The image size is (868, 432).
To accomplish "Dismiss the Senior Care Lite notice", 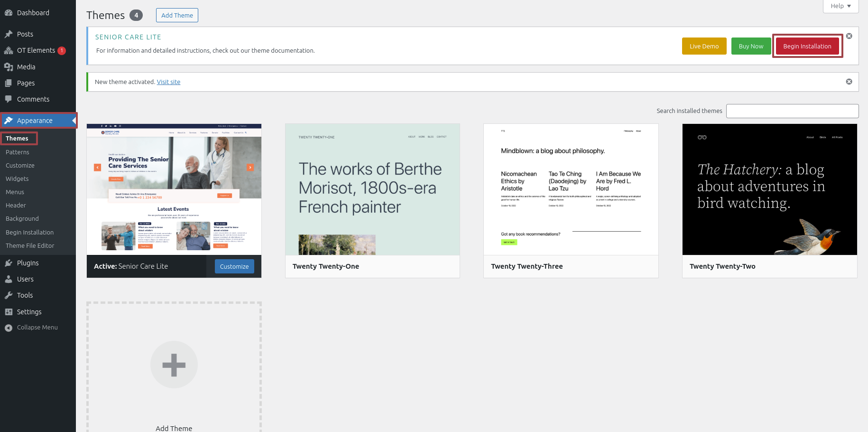I will 849,36.
